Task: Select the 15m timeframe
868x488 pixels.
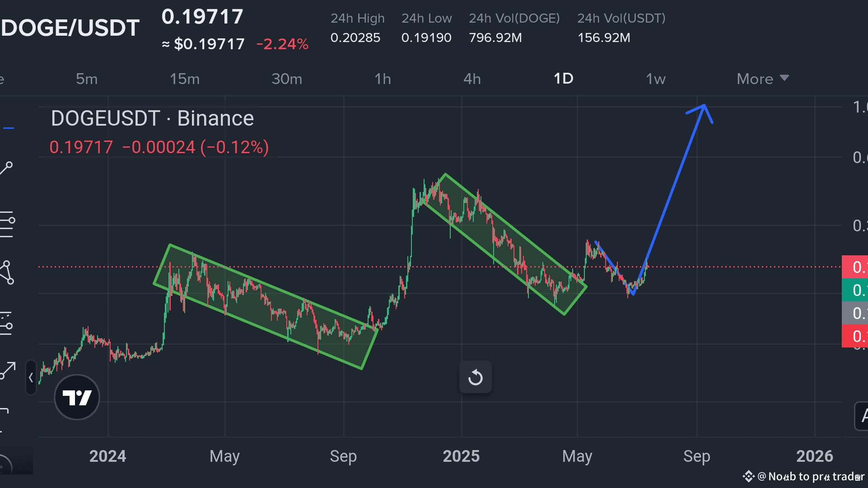Action: pyautogui.click(x=184, y=79)
